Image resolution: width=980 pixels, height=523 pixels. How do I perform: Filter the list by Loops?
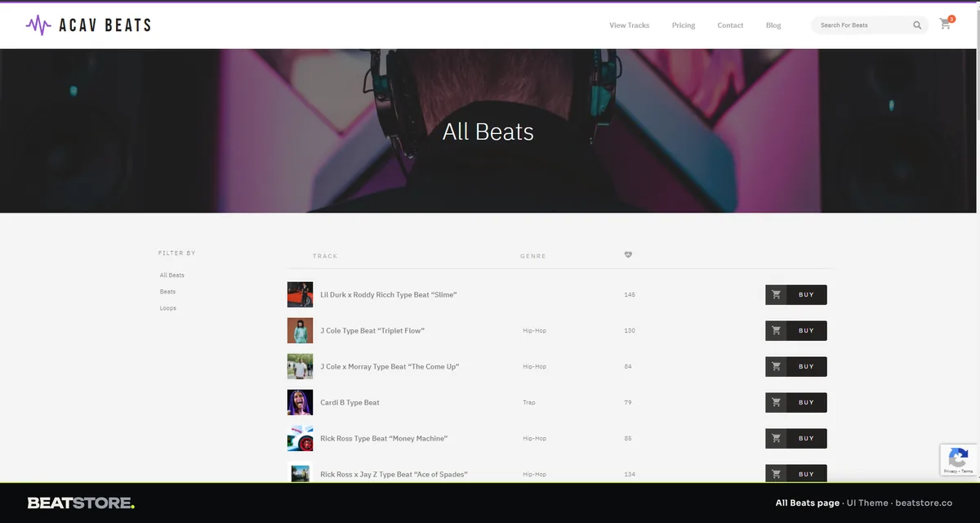pos(168,308)
